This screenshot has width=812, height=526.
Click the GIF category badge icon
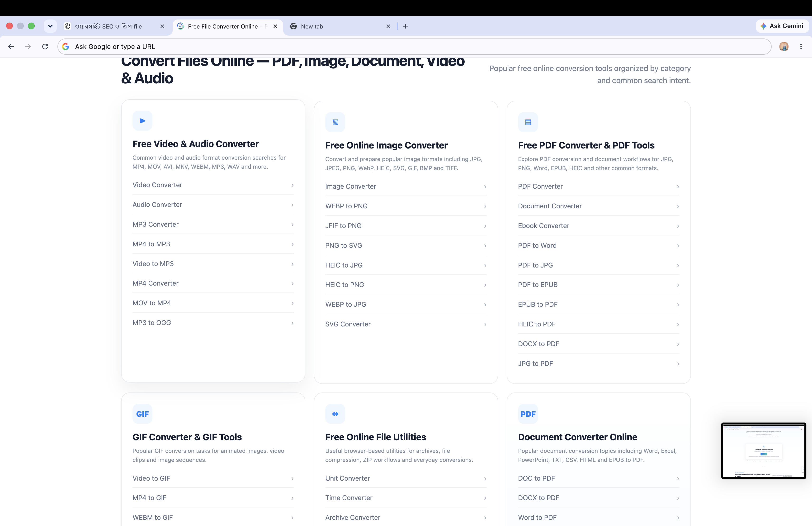tap(142, 414)
